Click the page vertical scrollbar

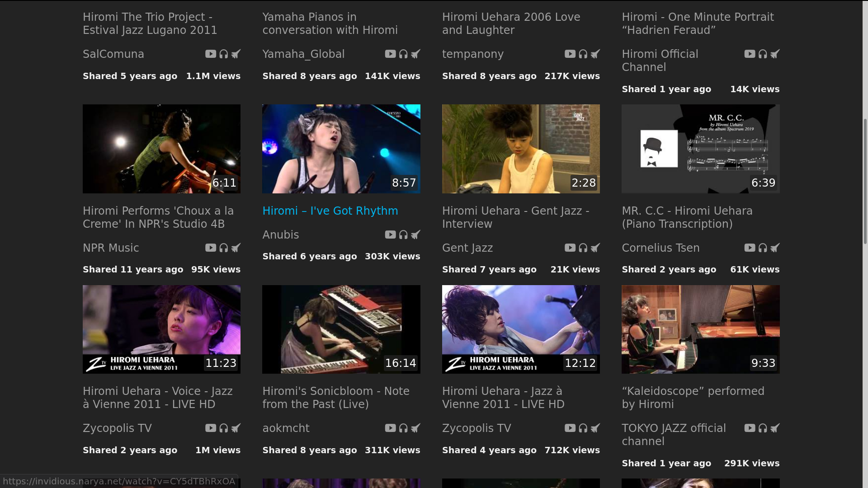(x=865, y=181)
